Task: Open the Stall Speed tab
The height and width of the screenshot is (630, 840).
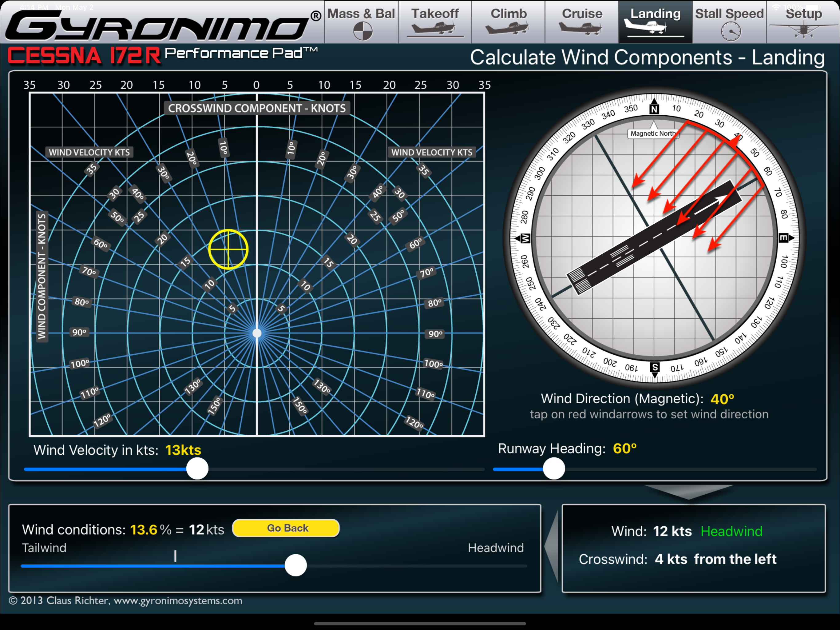Action: pyautogui.click(x=729, y=22)
